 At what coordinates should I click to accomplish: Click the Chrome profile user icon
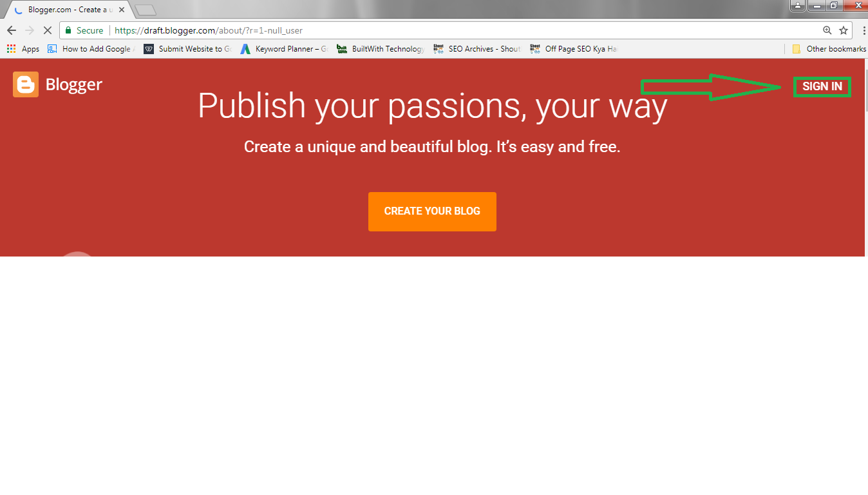tap(798, 5)
